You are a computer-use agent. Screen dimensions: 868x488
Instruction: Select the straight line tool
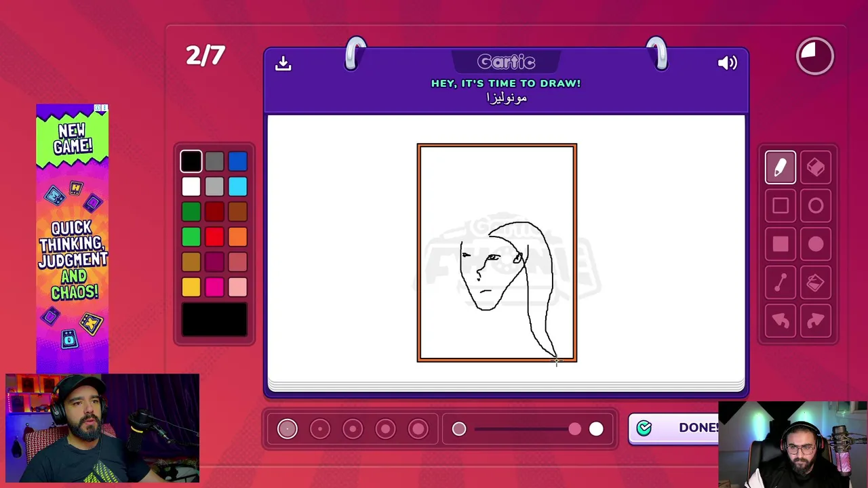point(780,283)
